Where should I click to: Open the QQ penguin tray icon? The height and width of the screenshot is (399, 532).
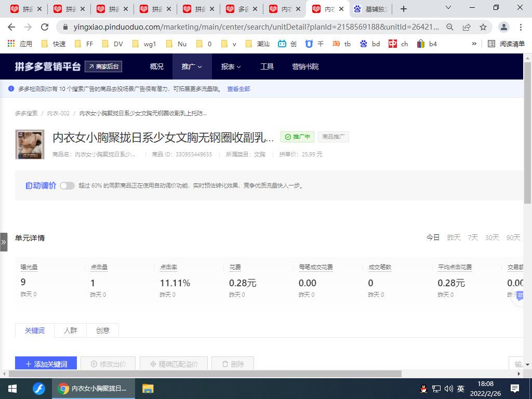(x=423, y=389)
